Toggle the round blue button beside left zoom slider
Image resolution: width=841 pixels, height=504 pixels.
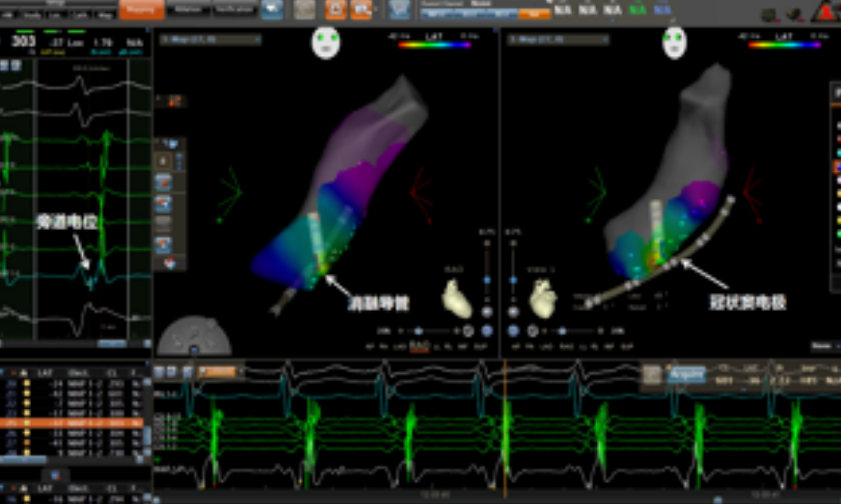coord(487,331)
